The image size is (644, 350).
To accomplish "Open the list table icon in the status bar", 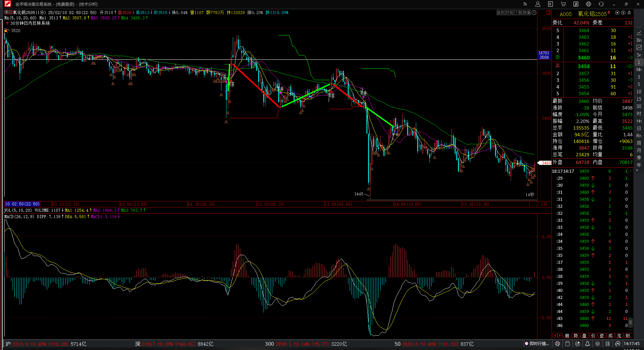I will click(x=608, y=344).
